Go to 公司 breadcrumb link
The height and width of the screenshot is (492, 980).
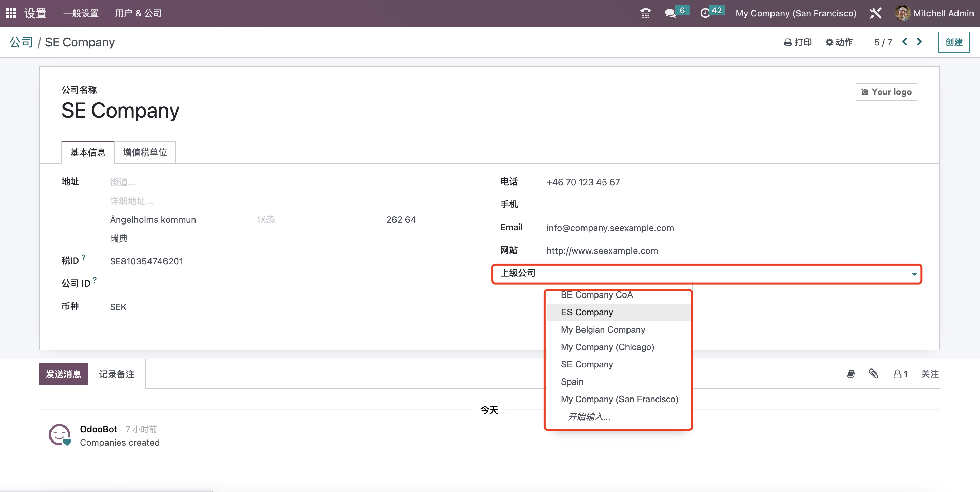coord(21,42)
